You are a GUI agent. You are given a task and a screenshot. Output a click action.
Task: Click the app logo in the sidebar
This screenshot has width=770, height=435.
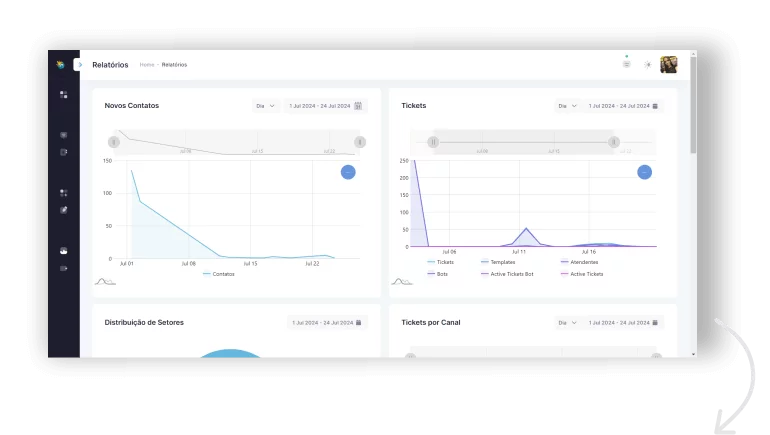[60, 65]
